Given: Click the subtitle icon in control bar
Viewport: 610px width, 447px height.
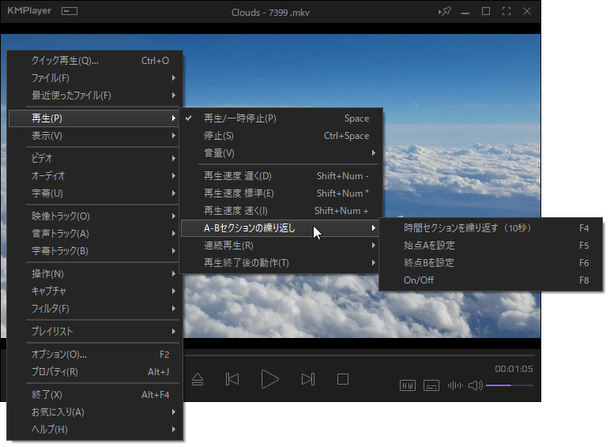Looking at the screenshot, I should click(x=431, y=385).
